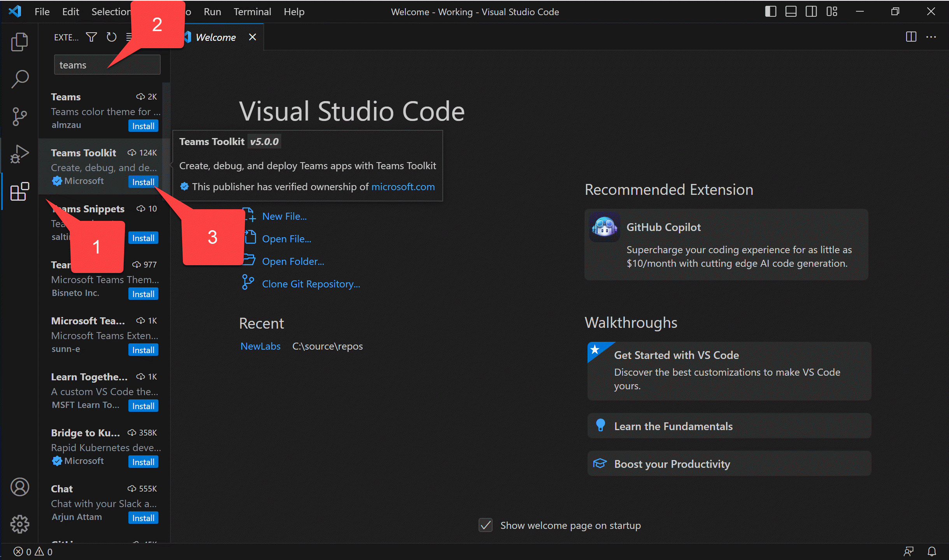The image size is (949, 560).
Task: Click the Open File... link
Action: (286, 239)
